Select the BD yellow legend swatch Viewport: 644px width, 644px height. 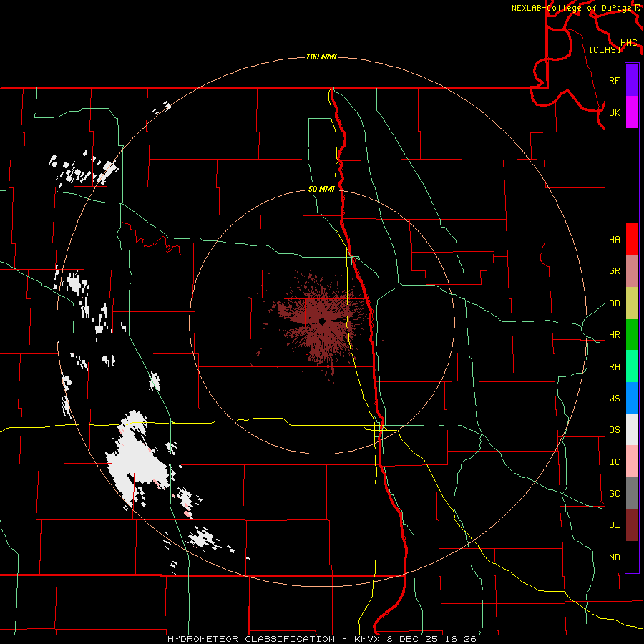pyautogui.click(x=632, y=303)
